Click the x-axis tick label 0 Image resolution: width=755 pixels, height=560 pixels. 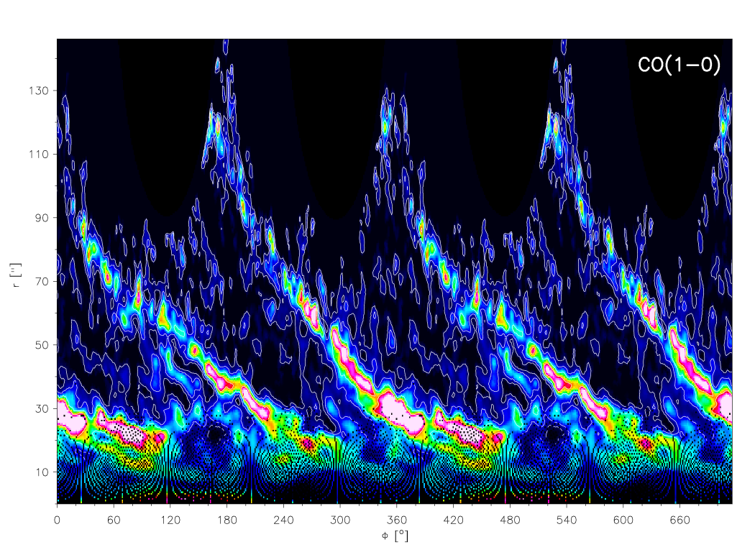(x=57, y=520)
